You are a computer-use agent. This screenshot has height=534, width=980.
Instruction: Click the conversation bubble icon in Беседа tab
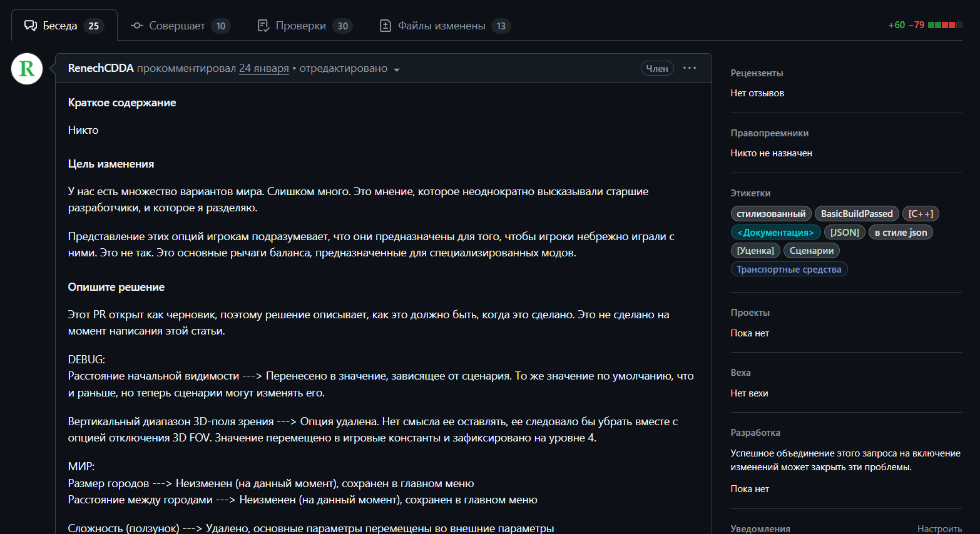click(30, 26)
